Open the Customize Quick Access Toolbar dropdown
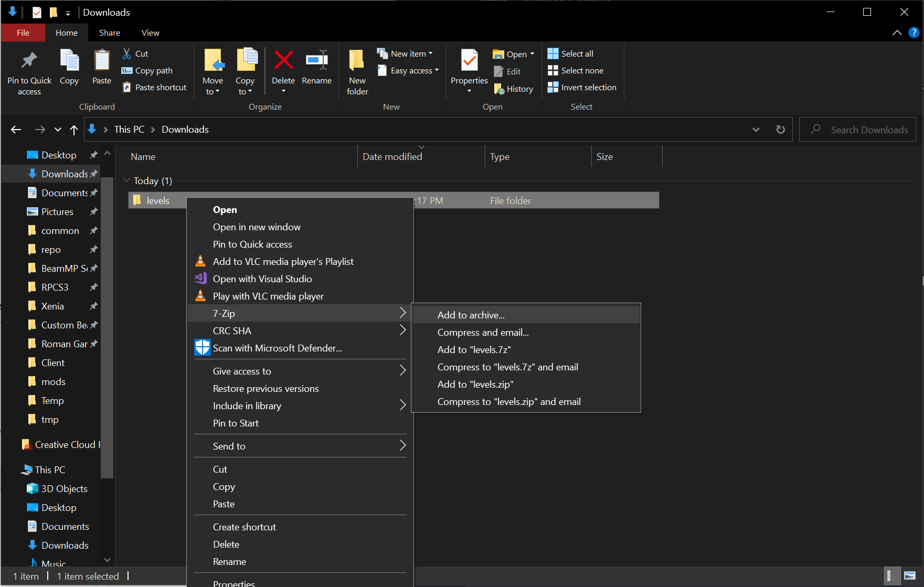The image size is (924, 587). click(x=68, y=13)
